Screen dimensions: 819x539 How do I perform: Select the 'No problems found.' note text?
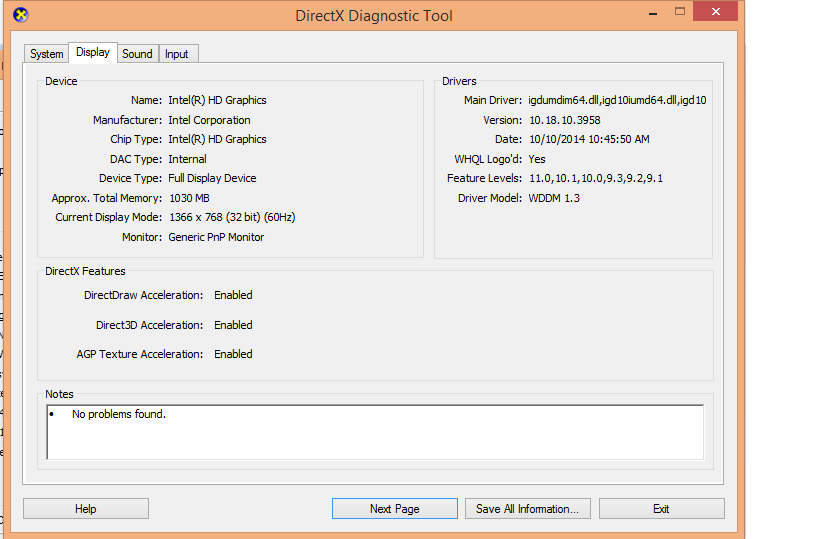click(119, 414)
